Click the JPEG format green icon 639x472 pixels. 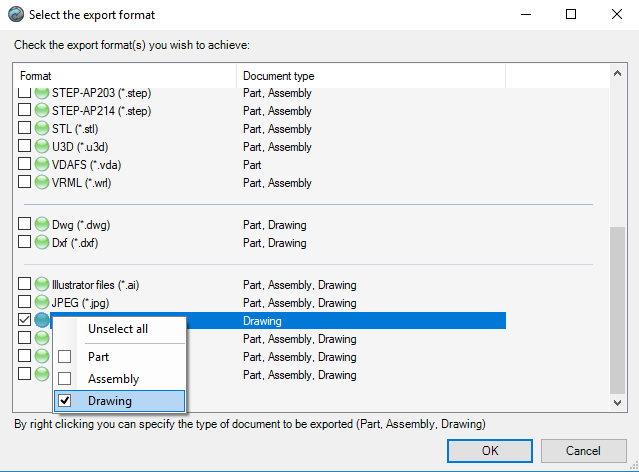coord(42,303)
